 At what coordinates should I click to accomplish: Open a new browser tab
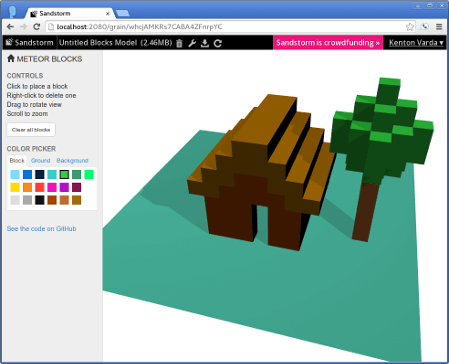pos(123,13)
